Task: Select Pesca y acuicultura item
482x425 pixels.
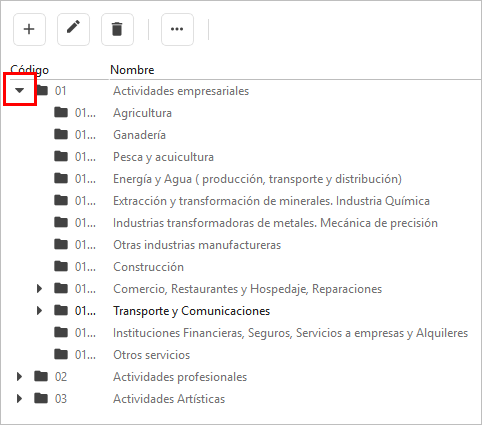Action: (241, 157)
